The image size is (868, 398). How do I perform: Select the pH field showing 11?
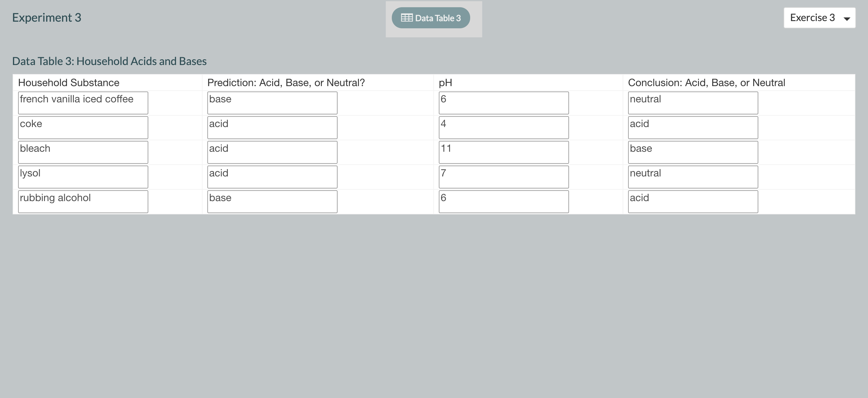504,152
